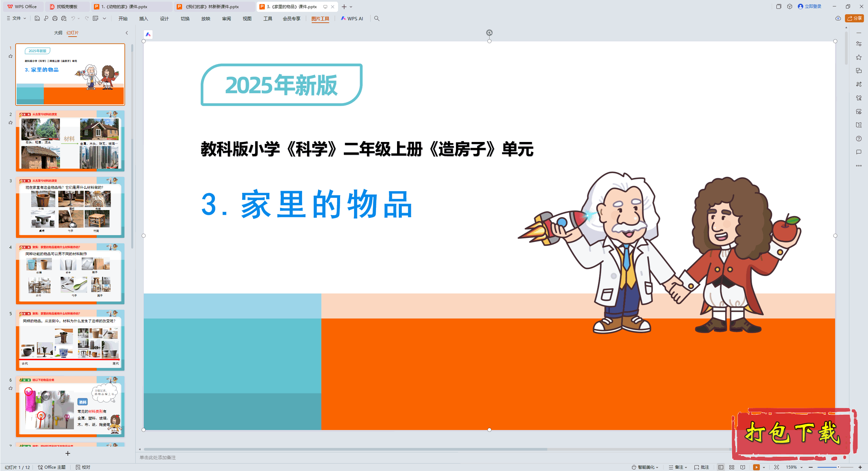
Task: Toggle normal view in the status bar
Action: pyautogui.click(x=721, y=467)
